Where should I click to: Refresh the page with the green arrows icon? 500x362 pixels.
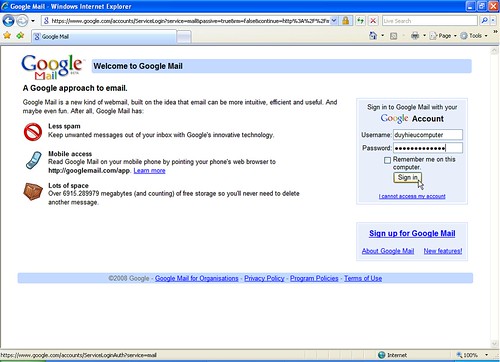click(360, 21)
